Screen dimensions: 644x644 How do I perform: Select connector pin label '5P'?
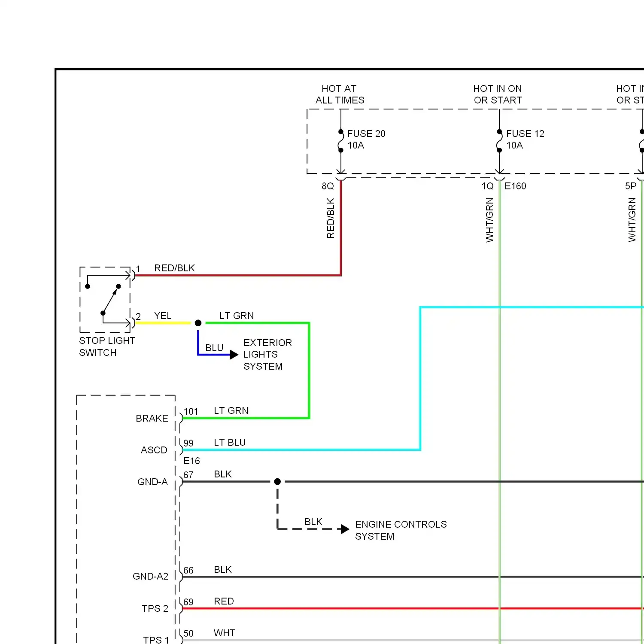coord(631,186)
